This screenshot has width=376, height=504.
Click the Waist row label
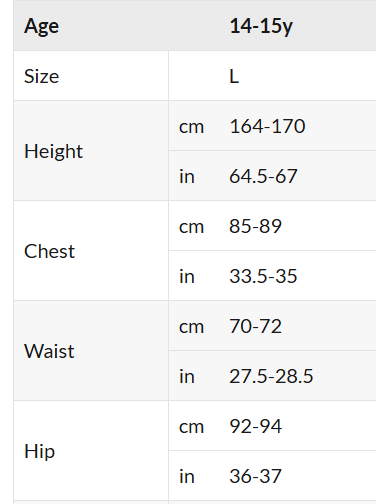(x=49, y=351)
